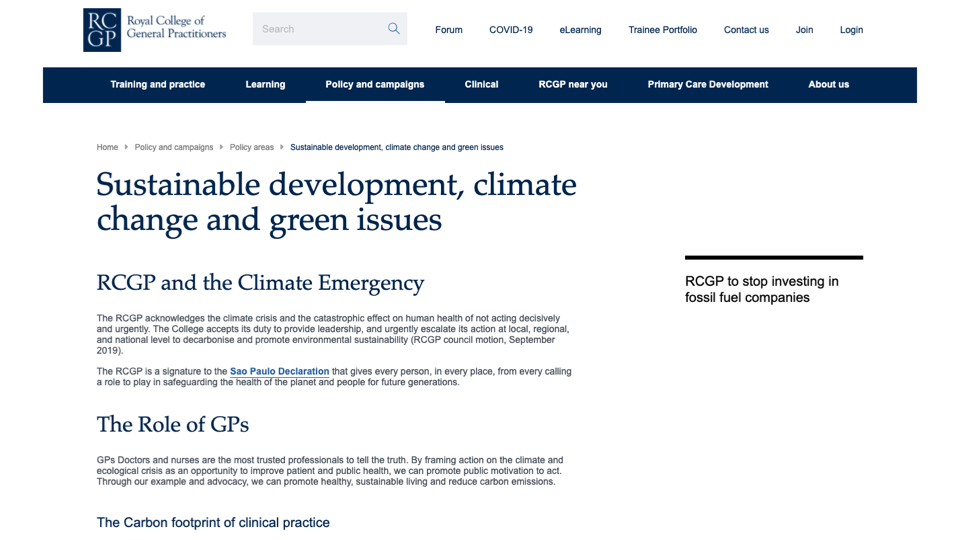Click the search magnifier icon
This screenshot has width=960, height=540.
[x=394, y=29]
